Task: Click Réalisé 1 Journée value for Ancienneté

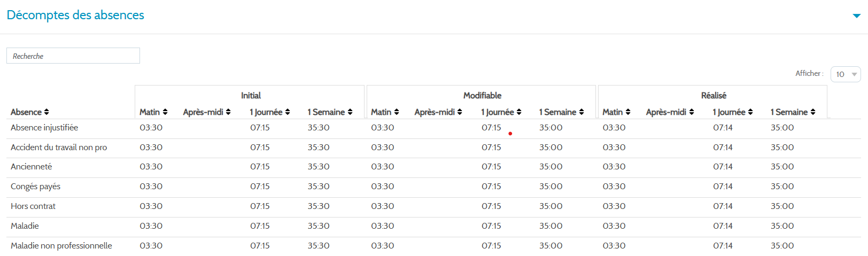Action: click(723, 167)
